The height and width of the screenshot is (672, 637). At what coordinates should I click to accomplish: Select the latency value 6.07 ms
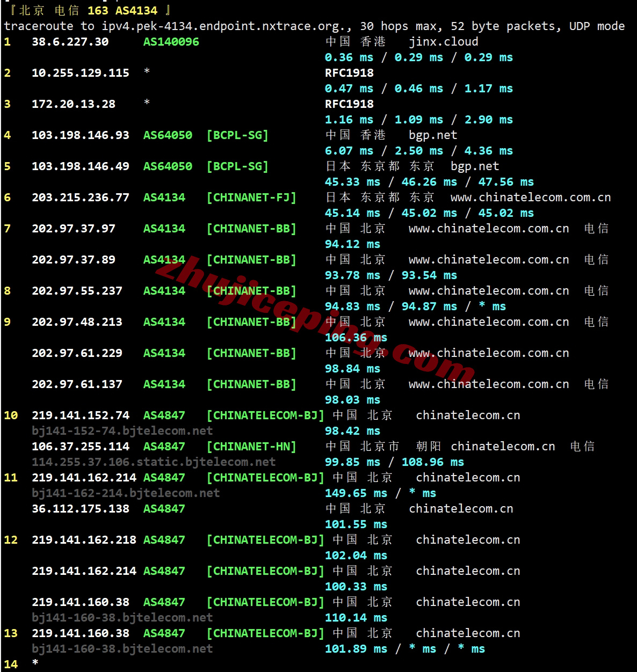[x=349, y=151]
